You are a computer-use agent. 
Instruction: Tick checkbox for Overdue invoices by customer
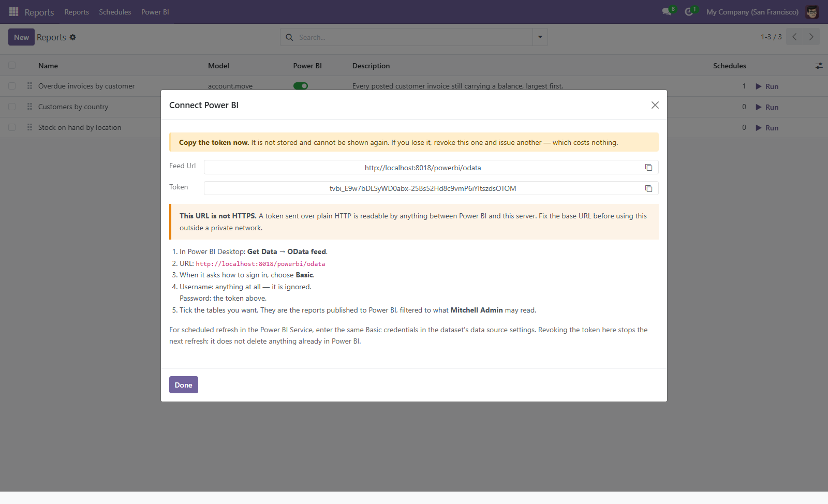(x=12, y=86)
